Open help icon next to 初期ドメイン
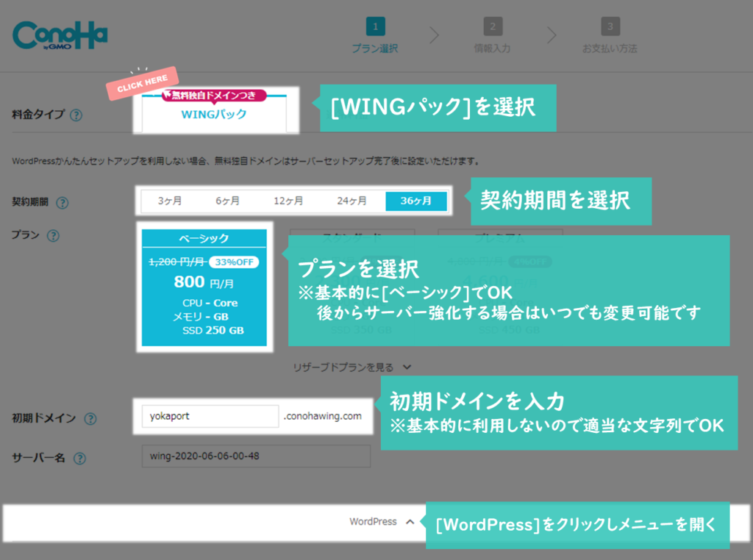This screenshot has height=560, width=753. coord(90,419)
